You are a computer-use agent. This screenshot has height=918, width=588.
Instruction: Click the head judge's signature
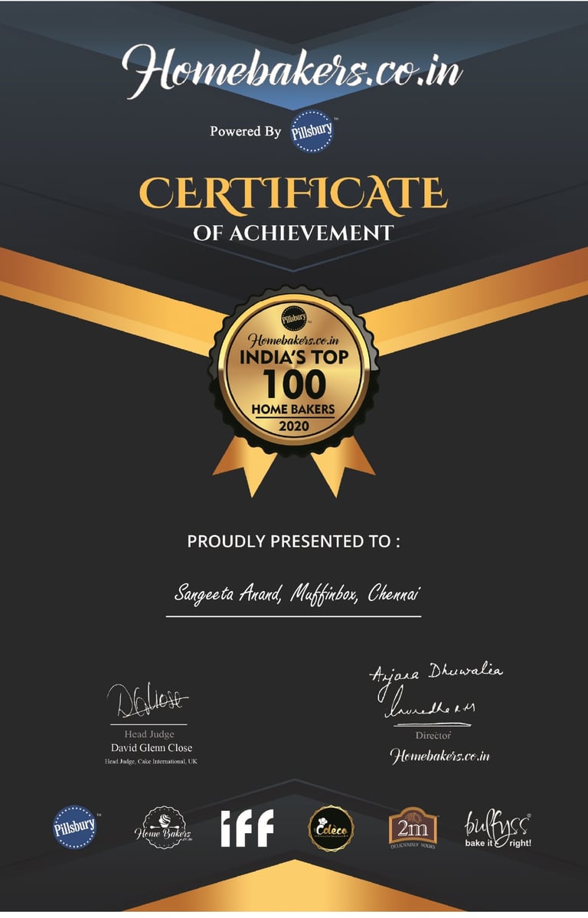[x=148, y=701]
